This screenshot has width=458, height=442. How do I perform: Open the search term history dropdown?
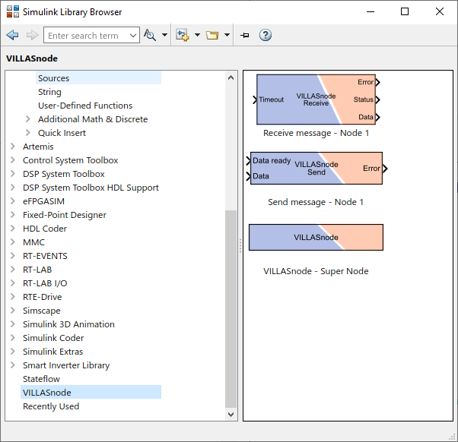point(133,35)
